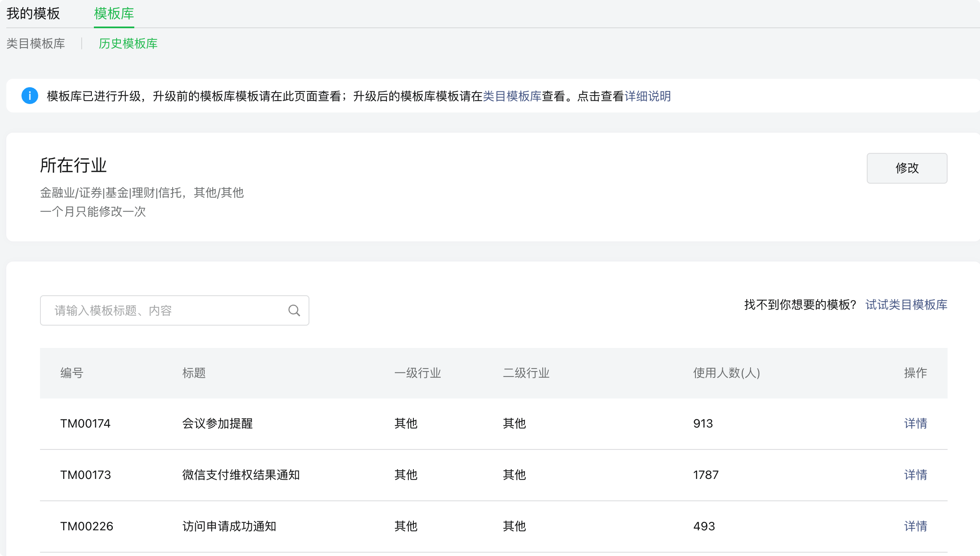
Task: Click 会议参加提醒 template title
Action: pyautogui.click(x=217, y=423)
